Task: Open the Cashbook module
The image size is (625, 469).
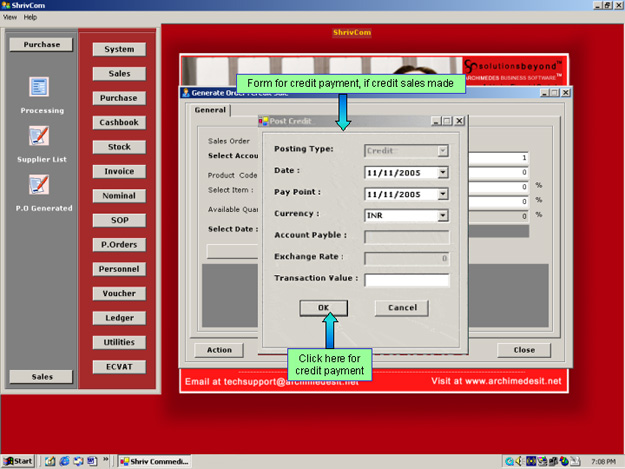Action: pyautogui.click(x=119, y=122)
